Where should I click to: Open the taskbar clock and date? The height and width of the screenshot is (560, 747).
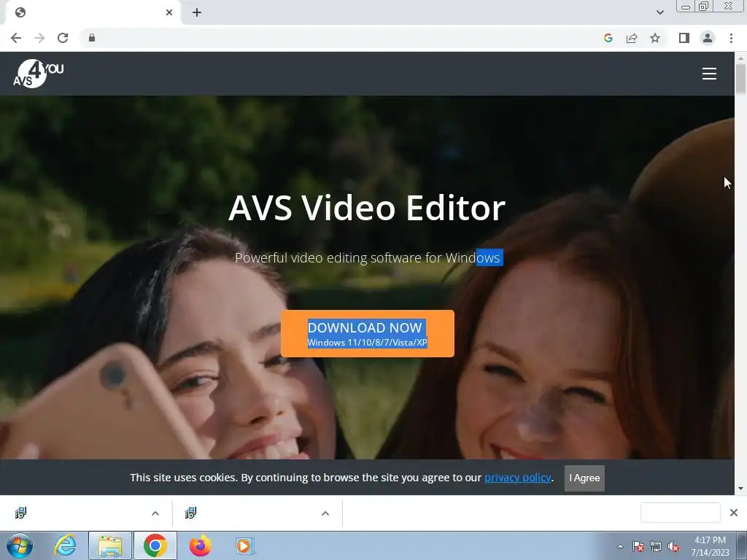click(710, 546)
